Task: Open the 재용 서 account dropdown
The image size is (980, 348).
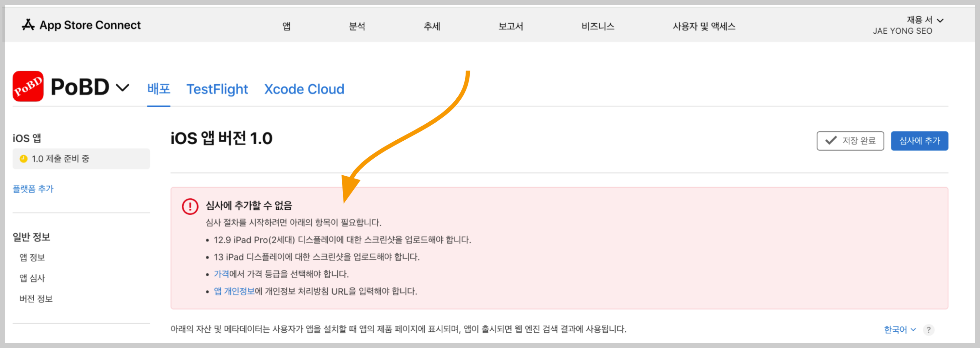Action: 925,20
